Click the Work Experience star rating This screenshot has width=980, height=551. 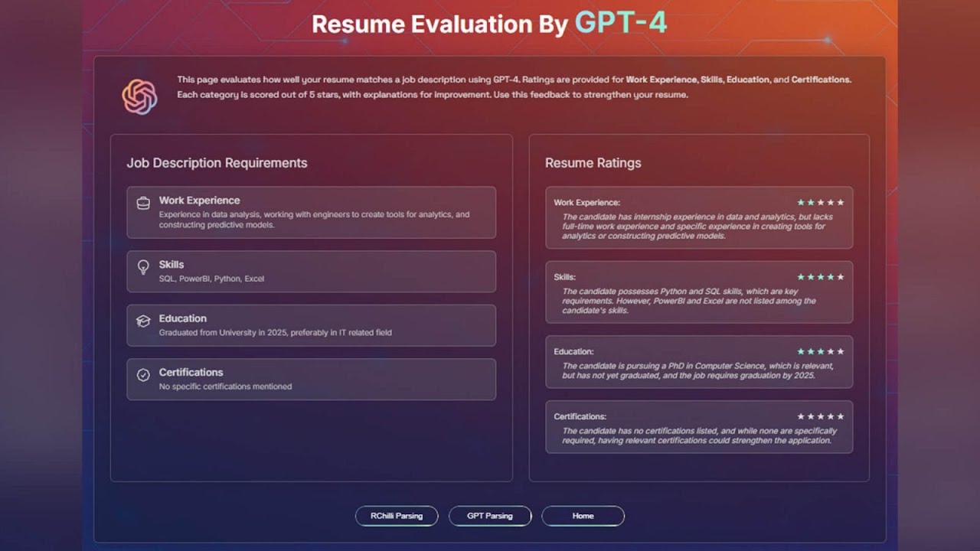821,203
